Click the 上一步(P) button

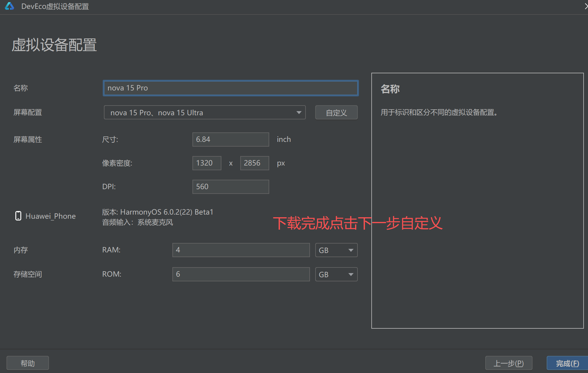click(x=509, y=363)
